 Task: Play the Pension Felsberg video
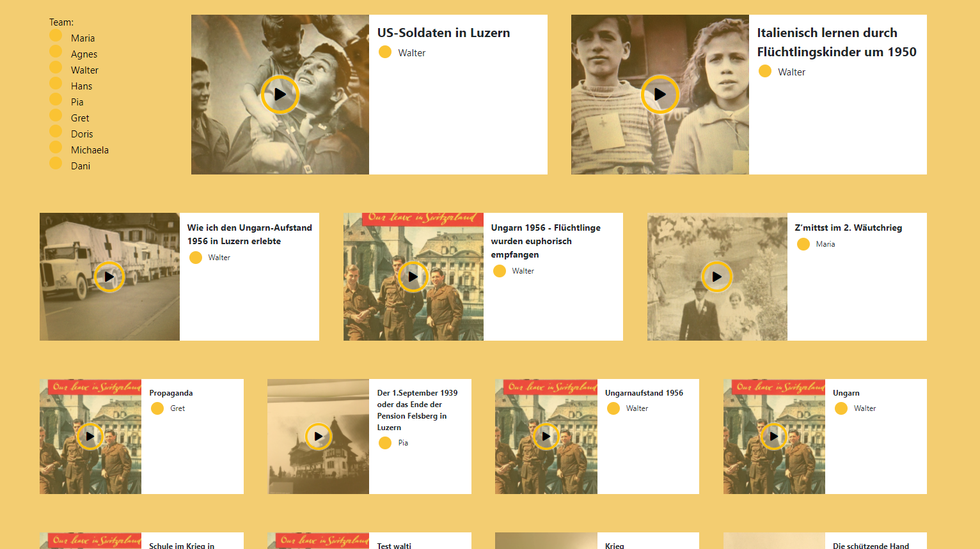318,437
